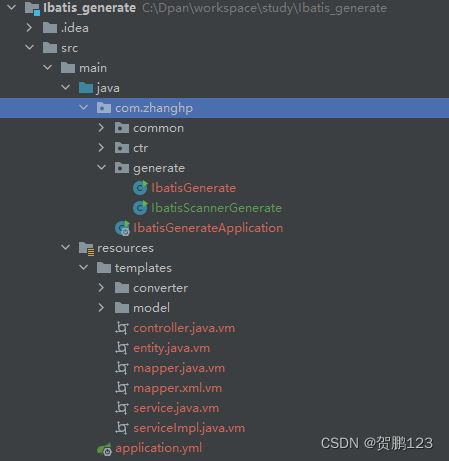Collapse the java source folder
The width and height of the screenshot is (449, 461).
point(66,87)
